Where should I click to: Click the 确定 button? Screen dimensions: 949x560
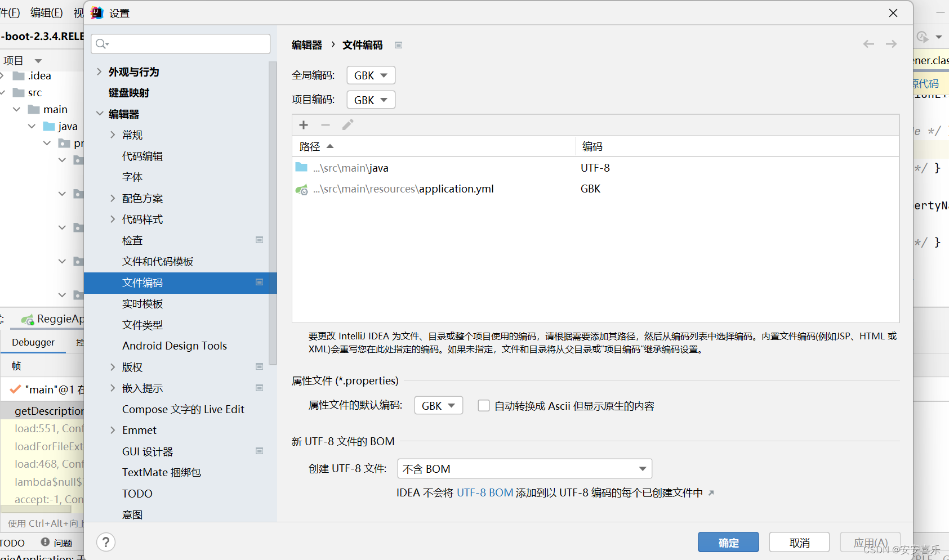728,542
